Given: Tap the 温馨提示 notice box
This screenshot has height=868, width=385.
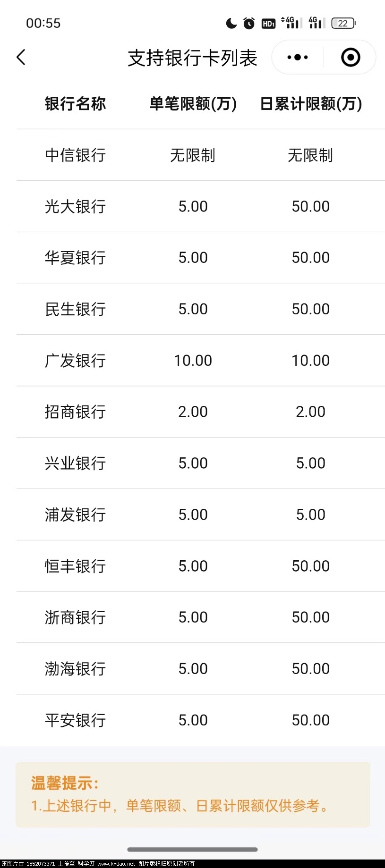Looking at the screenshot, I should pyautogui.click(x=193, y=795).
